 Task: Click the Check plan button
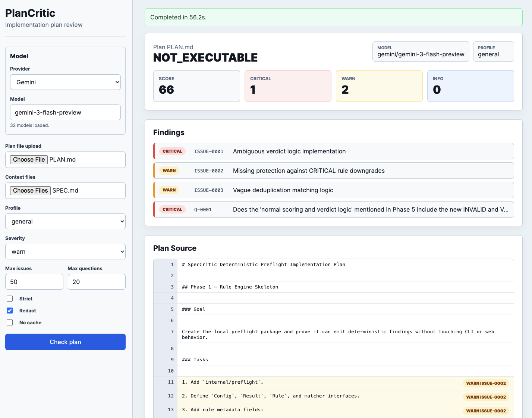(65, 342)
